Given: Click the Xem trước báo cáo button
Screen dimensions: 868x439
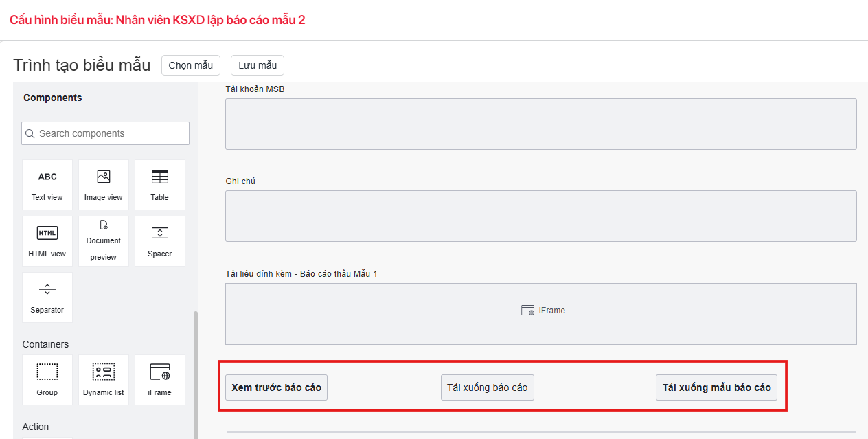Looking at the screenshot, I should coord(277,387).
